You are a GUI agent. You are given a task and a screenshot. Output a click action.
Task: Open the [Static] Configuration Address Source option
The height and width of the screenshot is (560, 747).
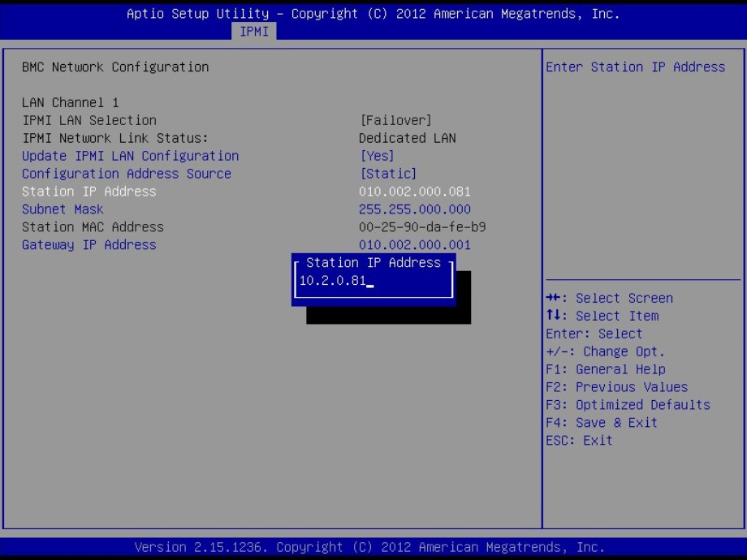[x=388, y=174]
